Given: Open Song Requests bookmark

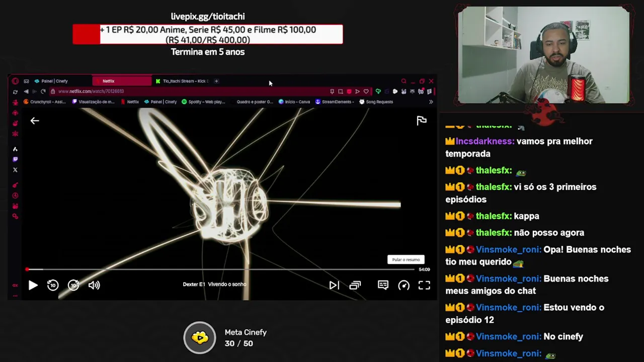Looking at the screenshot, I should [376, 102].
